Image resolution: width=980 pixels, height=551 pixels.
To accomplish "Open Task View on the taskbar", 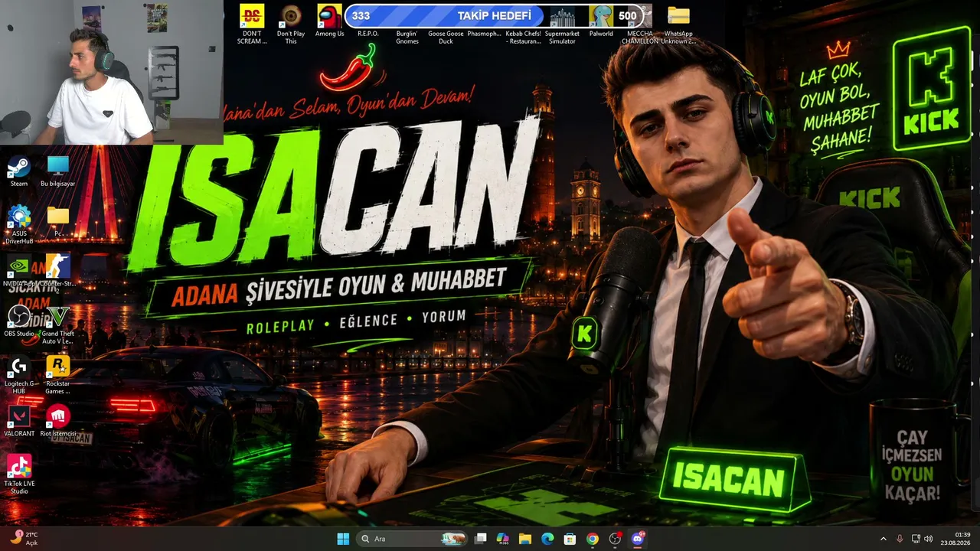I will pos(480,539).
